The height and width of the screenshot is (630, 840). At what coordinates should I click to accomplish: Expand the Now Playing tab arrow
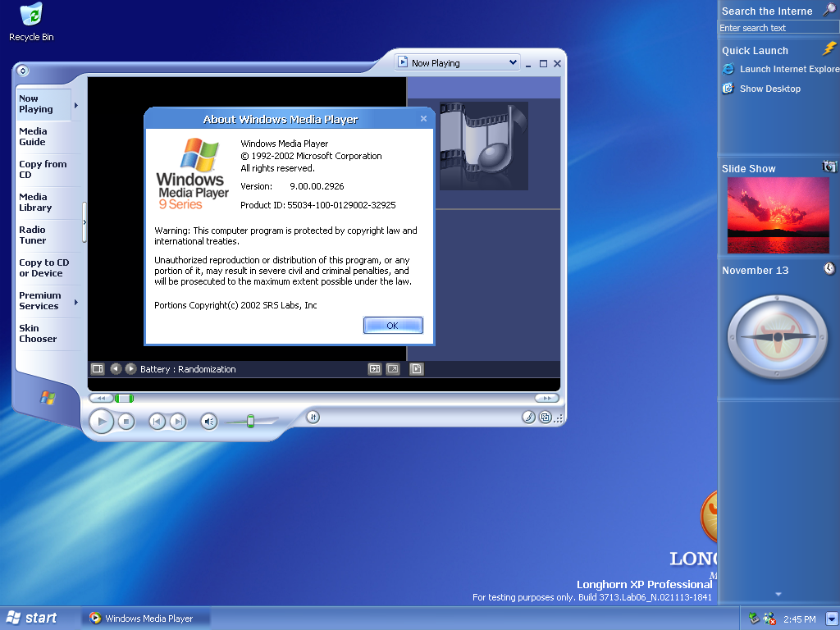76,105
